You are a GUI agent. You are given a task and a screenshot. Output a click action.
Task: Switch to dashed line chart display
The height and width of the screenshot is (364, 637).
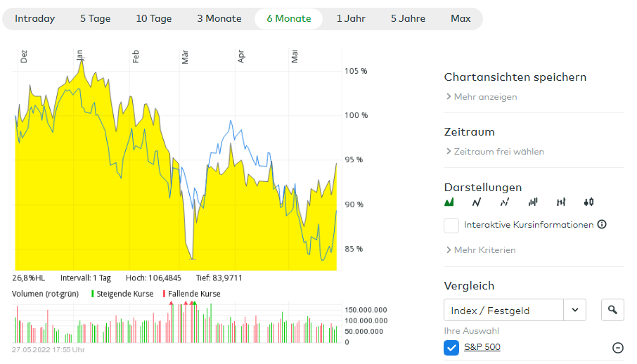click(x=504, y=202)
